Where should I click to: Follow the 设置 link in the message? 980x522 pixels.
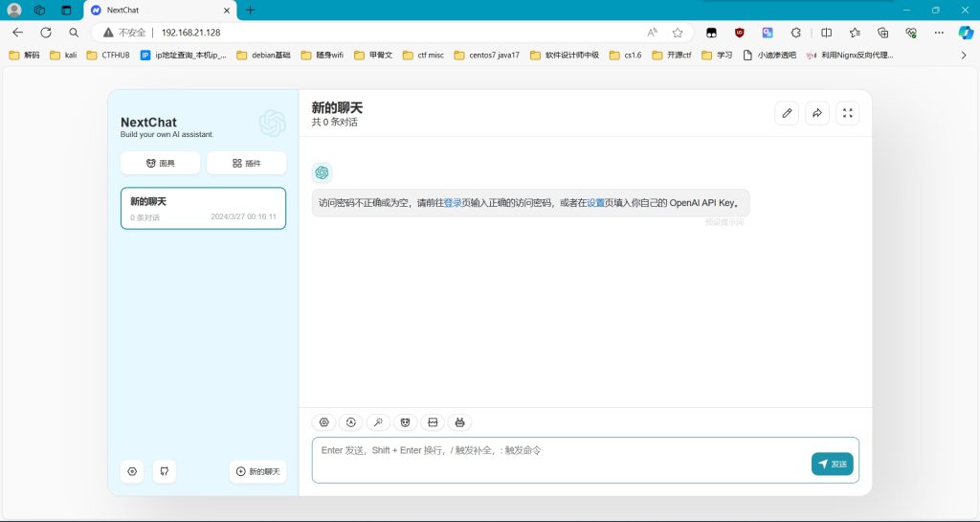[595, 203]
